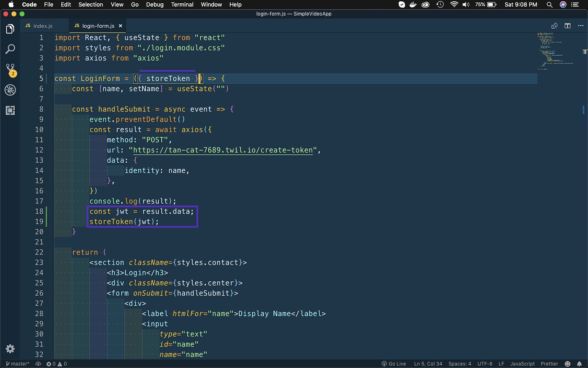The height and width of the screenshot is (368, 588).
Task: Open Spotlight search magnifier
Action: click(x=549, y=5)
